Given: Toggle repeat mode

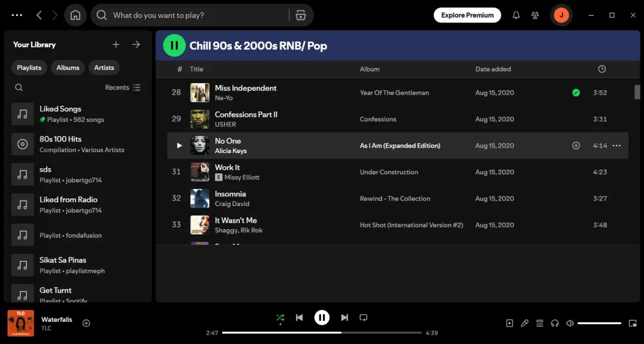Looking at the screenshot, I should click(x=364, y=317).
